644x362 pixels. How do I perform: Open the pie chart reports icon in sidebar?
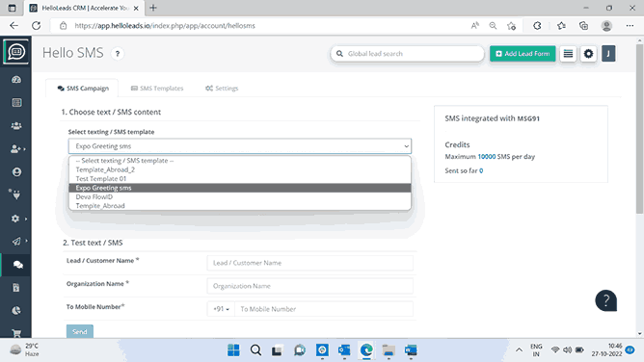[x=16, y=311]
